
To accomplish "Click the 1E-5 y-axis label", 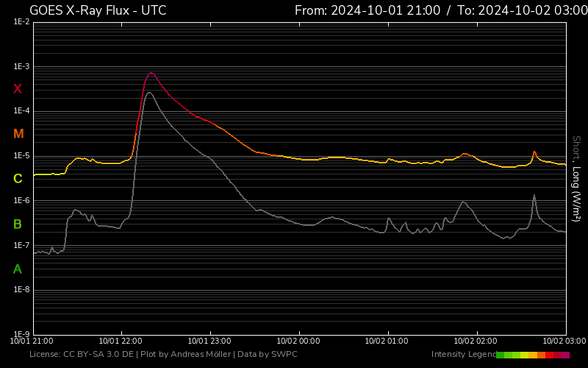I will tap(21, 155).
